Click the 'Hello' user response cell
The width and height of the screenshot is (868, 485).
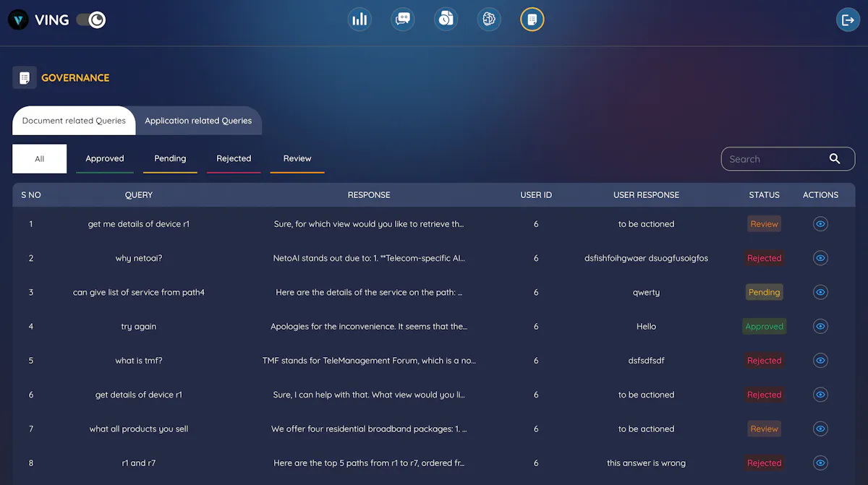[646, 327]
